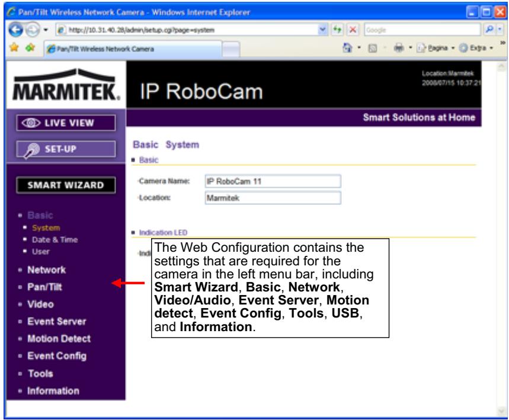Screen dimensions: 509x420
Task: Open the Pan/Tilt menu
Action: tap(44, 287)
